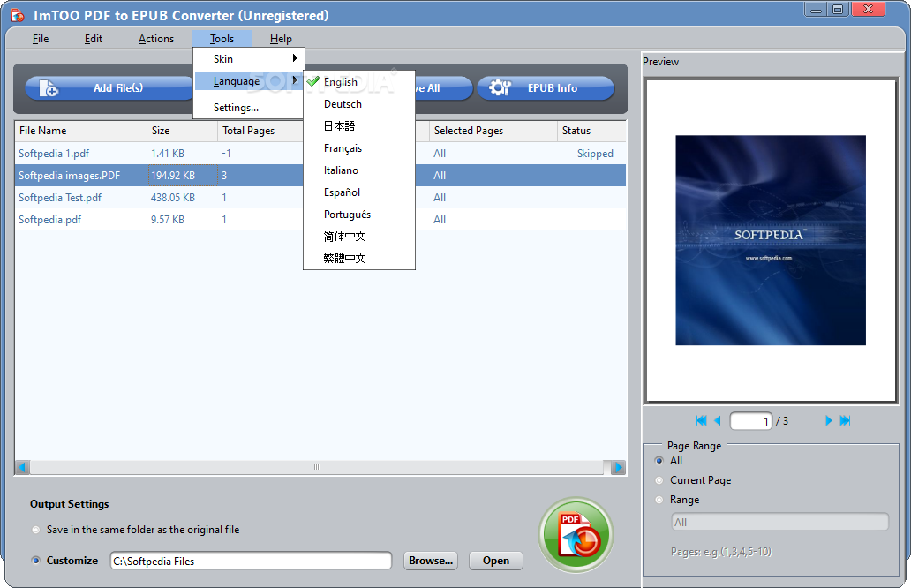Jump to last preview page
The height and width of the screenshot is (588, 911).
pyautogui.click(x=845, y=420)
